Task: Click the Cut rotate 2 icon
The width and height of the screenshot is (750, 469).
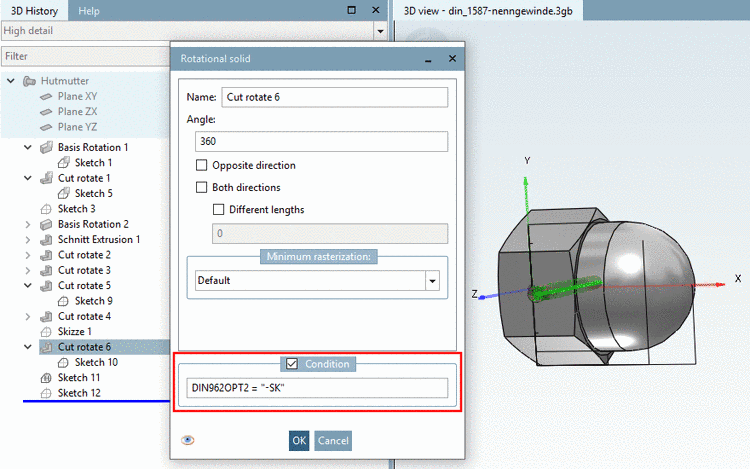Action: coord(46,255)
